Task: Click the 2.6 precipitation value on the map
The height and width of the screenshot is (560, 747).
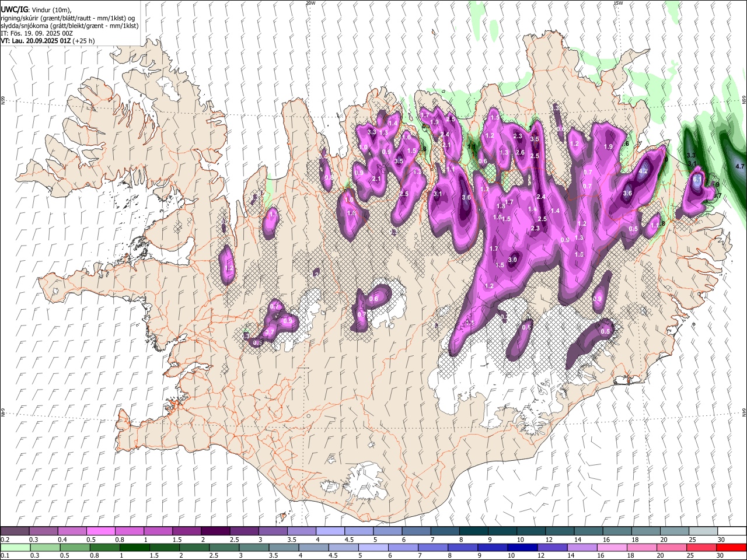Action: click(521, 153)
